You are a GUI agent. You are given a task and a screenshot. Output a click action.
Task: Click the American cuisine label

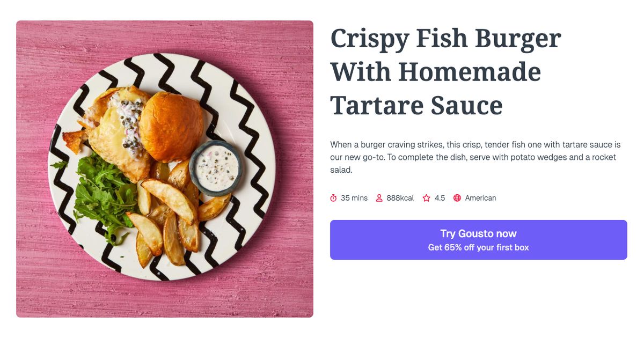[481, 198]
